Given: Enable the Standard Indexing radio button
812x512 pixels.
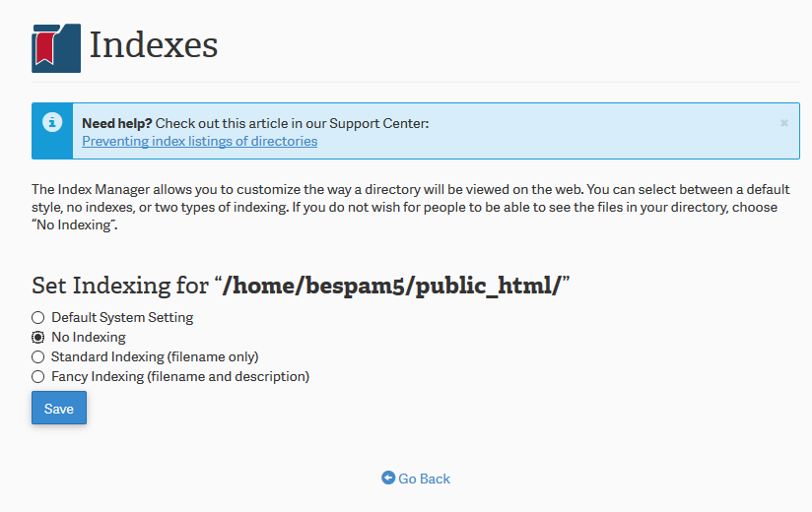Looking at the screenshot, I should 38,356.
